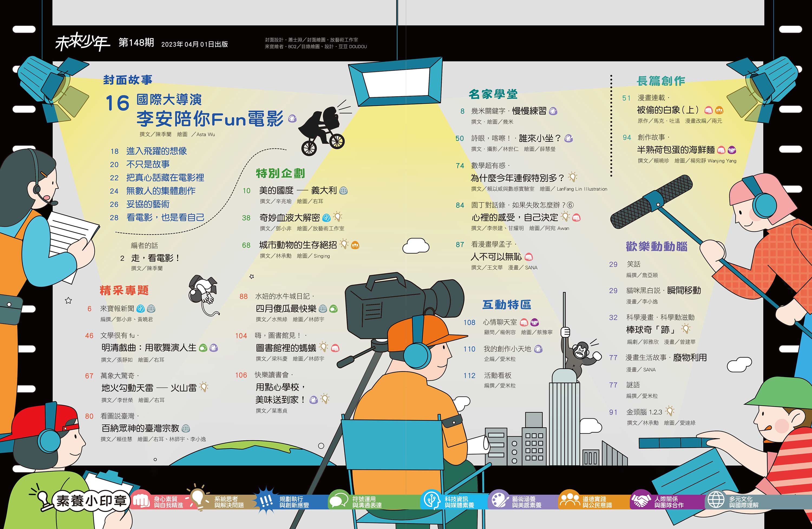Click the fist icon after 圖書館裡的螞蟻
Screen dimensions: 812x529
(335, 348)
